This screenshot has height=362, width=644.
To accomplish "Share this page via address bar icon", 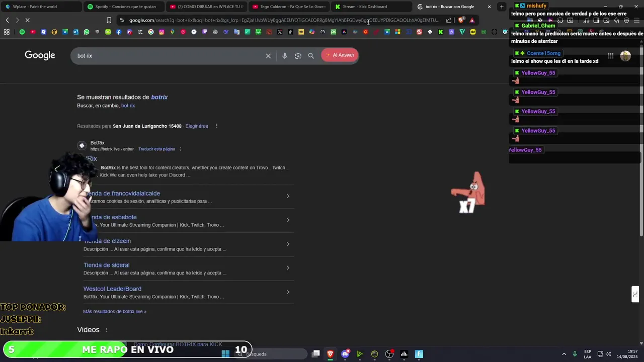I will click(449, 20).
